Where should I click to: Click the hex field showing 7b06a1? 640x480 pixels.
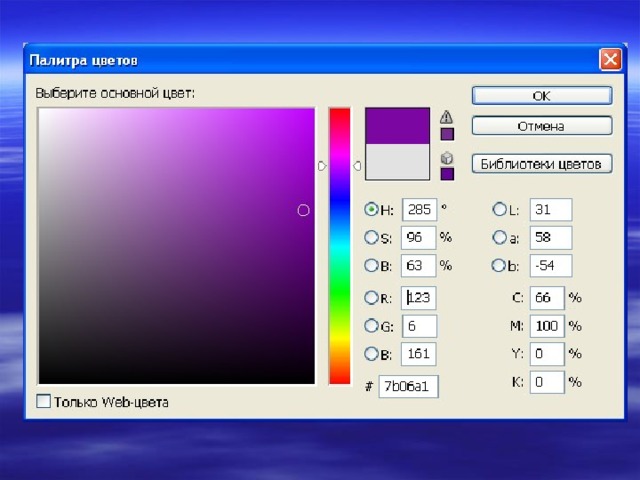pyautogui.click(x=409, y=386)
